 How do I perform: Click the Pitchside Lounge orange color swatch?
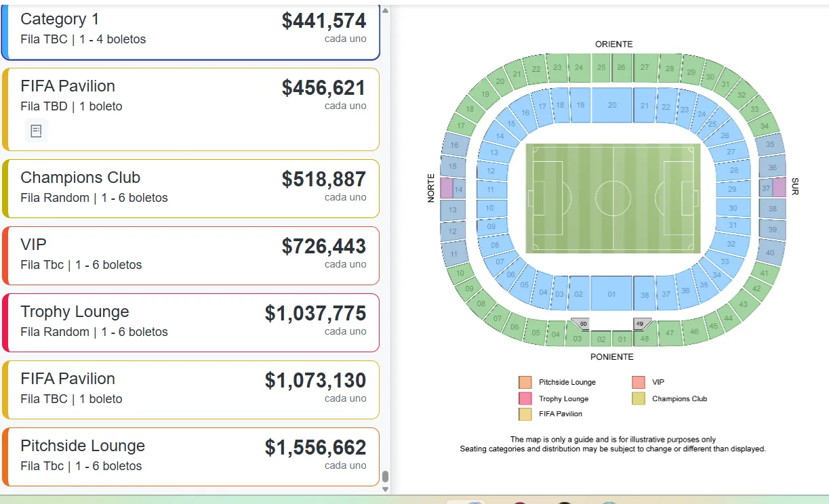[525, 381]
